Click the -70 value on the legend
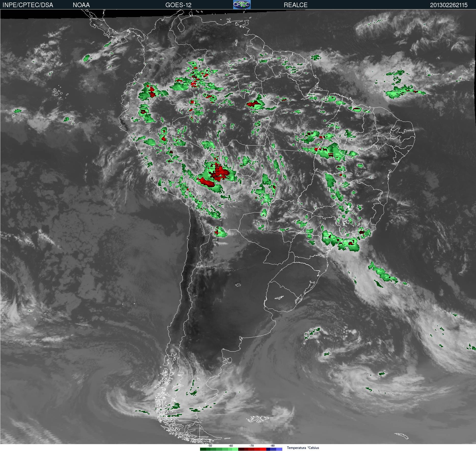Viewport: 476px width, 451px height. (251, 446)
